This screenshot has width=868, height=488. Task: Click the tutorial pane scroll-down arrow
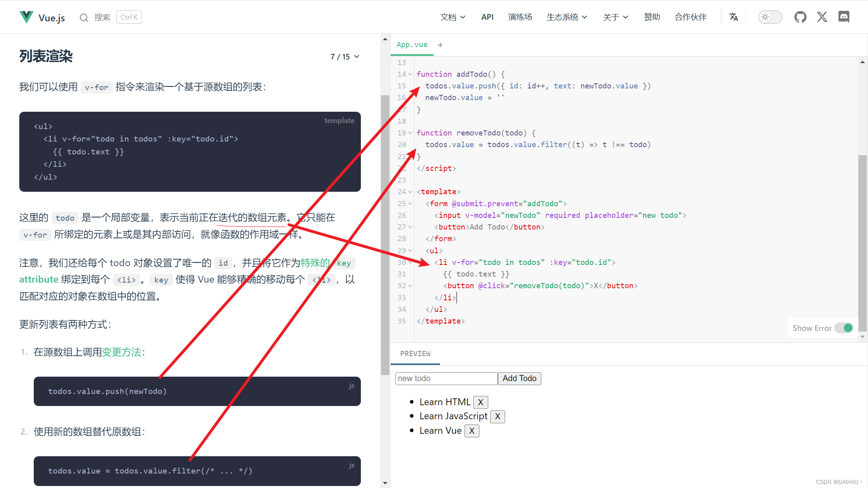385,483
